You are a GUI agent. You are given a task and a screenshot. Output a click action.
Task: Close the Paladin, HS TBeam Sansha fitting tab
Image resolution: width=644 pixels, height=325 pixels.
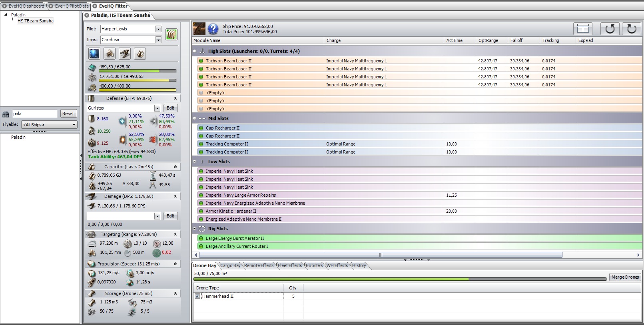point(87,15)
